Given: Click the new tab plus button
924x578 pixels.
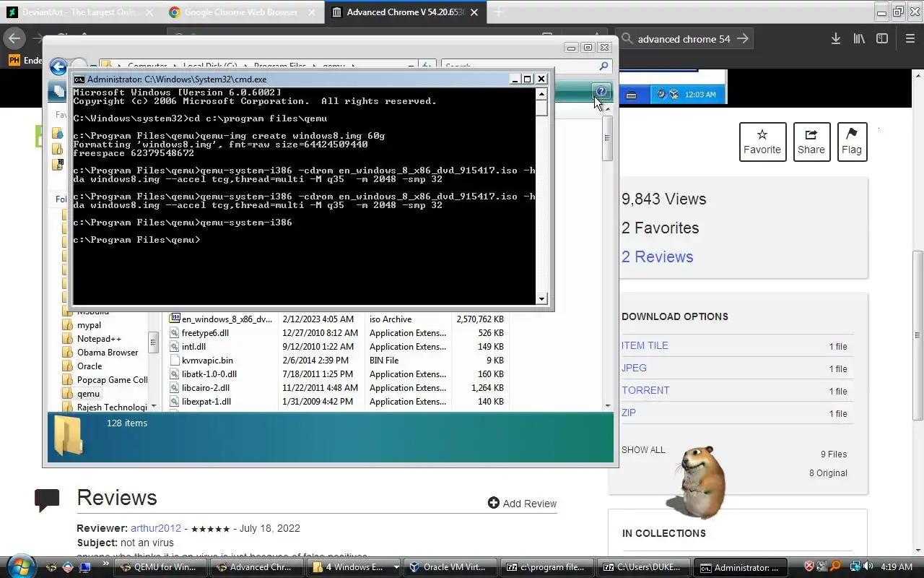Looking at the screenshot, I should tap(498, 12).
